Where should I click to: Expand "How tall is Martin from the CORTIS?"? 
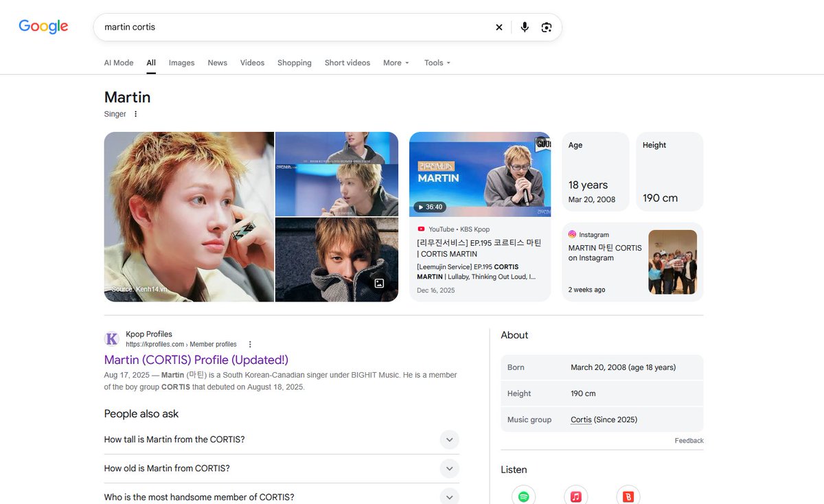(x=282, y=439)
